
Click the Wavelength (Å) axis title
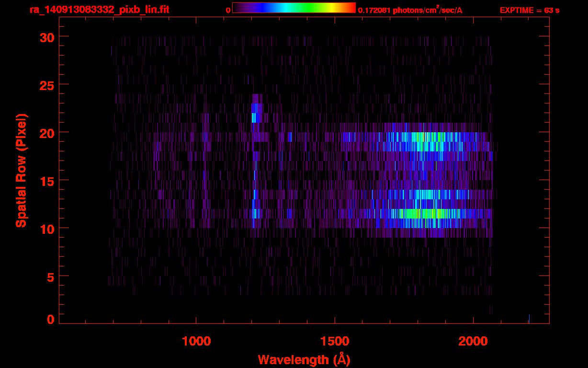[x=304, y=360]
